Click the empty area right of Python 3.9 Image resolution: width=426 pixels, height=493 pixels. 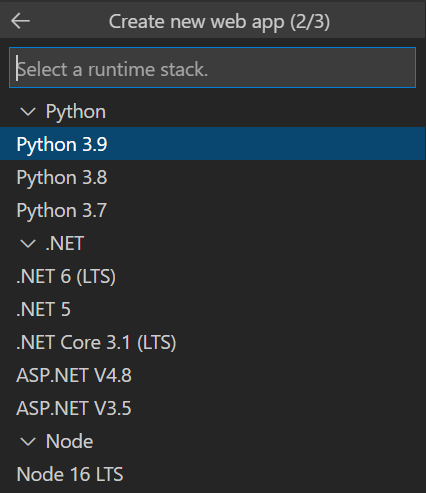tap(267, 144)
